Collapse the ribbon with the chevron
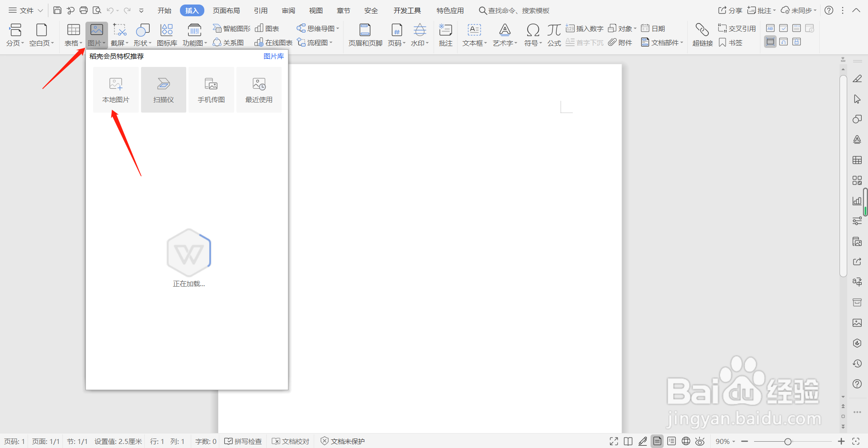This screenshot has height=448, width=868. [x=856, y=10]
